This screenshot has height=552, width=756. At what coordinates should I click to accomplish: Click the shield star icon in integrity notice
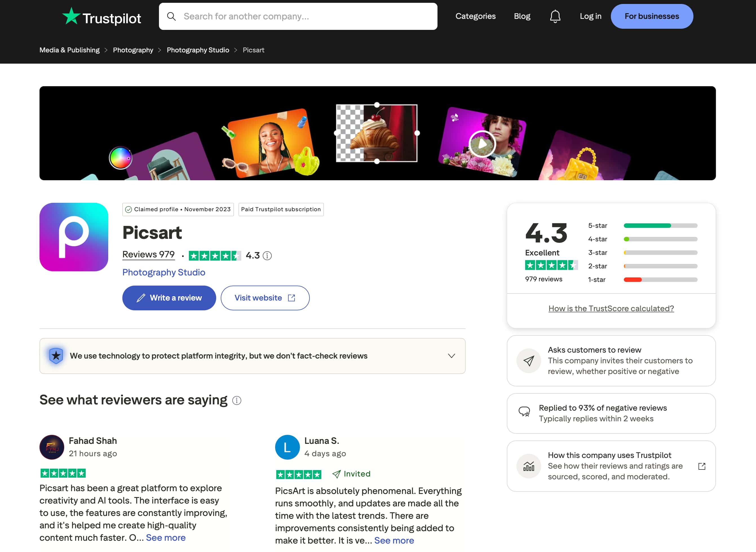point(56,356)
